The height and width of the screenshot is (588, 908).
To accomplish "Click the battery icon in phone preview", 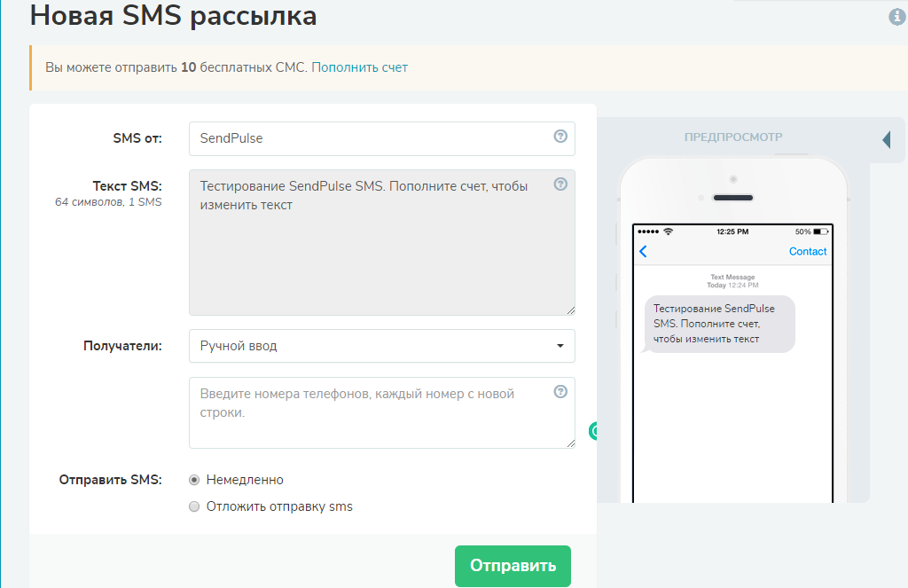I will [821, 231].
